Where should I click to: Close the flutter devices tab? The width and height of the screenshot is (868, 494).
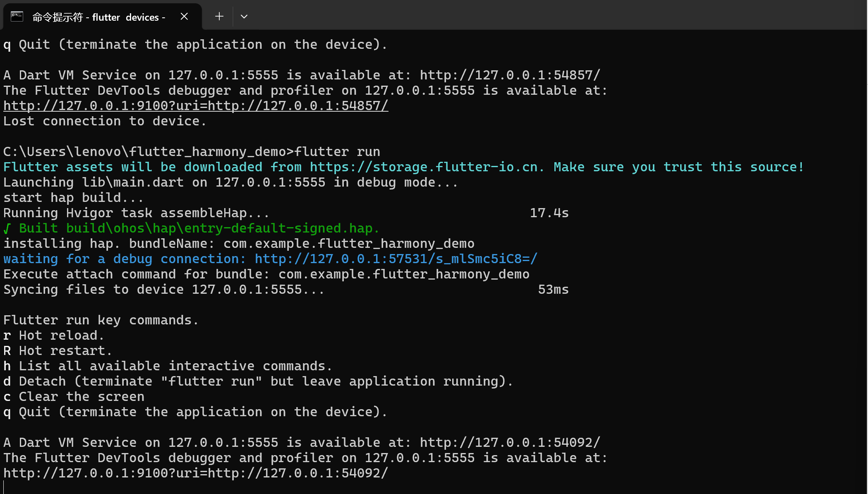tap(185, 17)
